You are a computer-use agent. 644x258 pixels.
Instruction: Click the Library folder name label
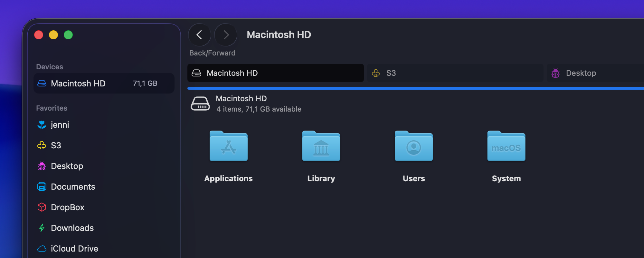(x=321, y=178)
